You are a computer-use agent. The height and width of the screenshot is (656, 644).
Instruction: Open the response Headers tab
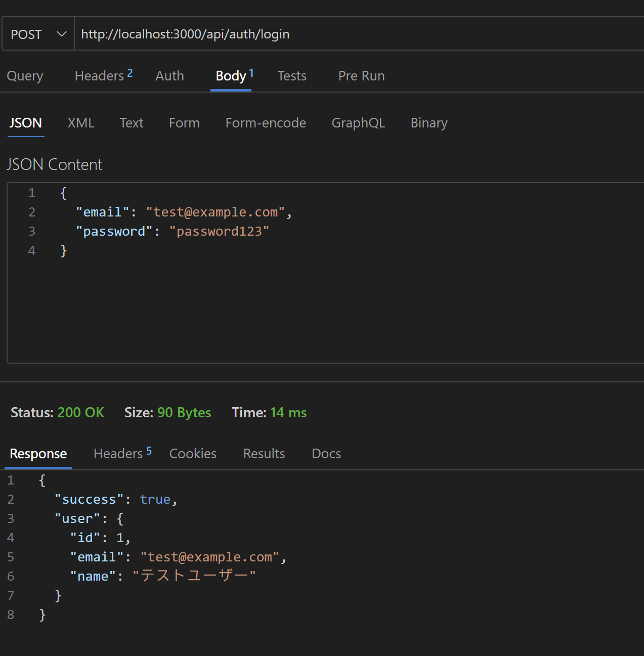point(122,454)
